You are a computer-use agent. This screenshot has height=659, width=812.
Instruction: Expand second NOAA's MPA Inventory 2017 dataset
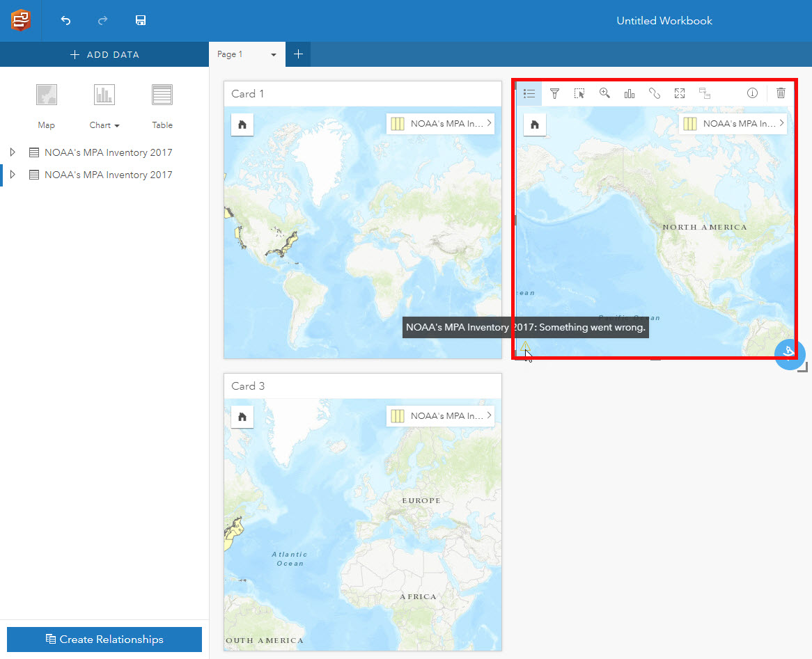[13, 175]
